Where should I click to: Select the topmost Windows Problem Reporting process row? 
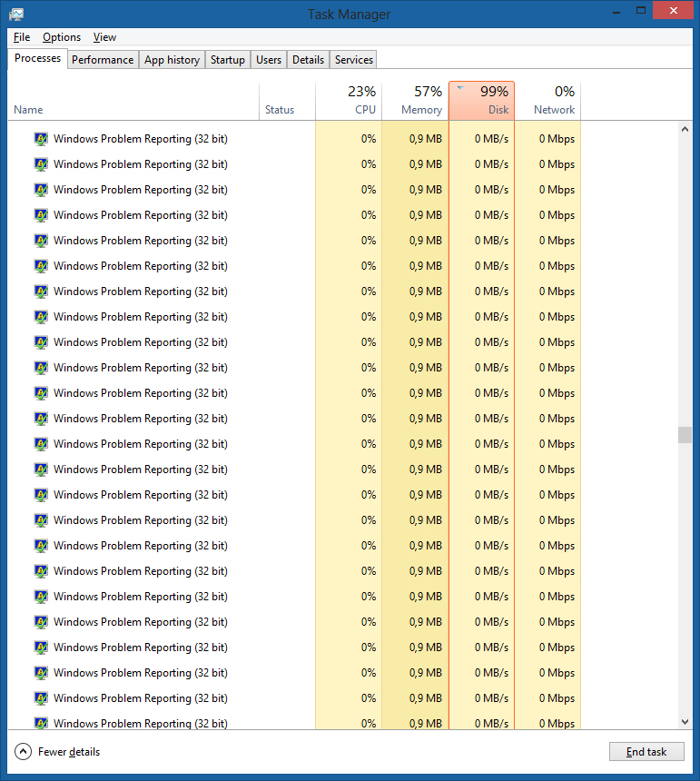click(x=294, y=138)
